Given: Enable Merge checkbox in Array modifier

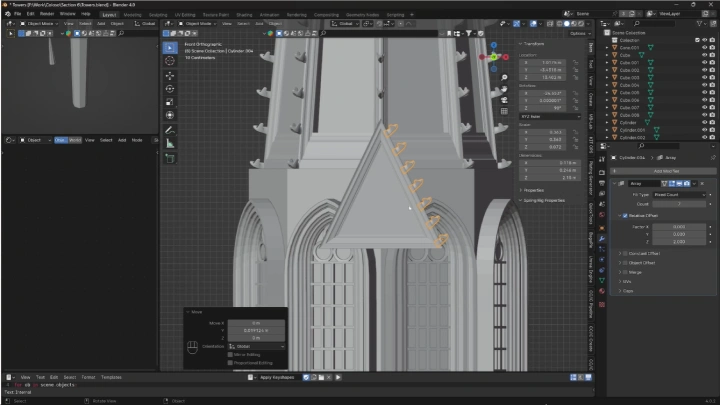Looking at the screenshot, I should [x=625, y=272].
